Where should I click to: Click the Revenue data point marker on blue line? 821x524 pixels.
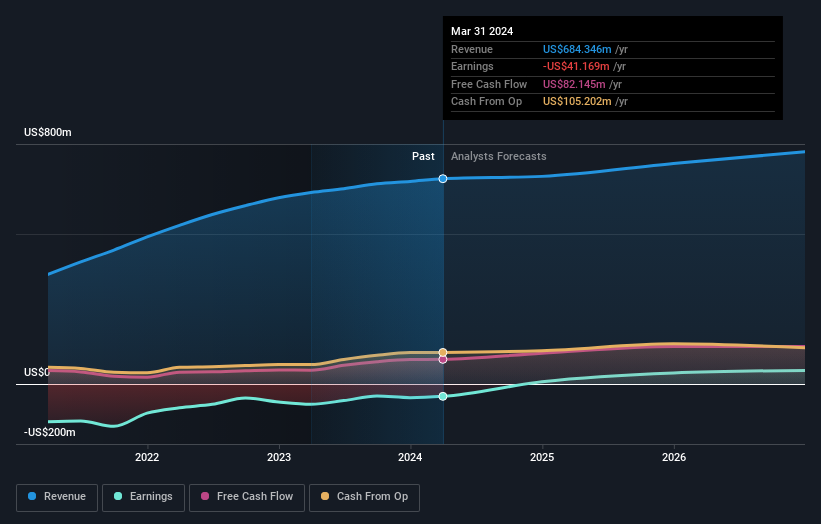click(443, 179)
